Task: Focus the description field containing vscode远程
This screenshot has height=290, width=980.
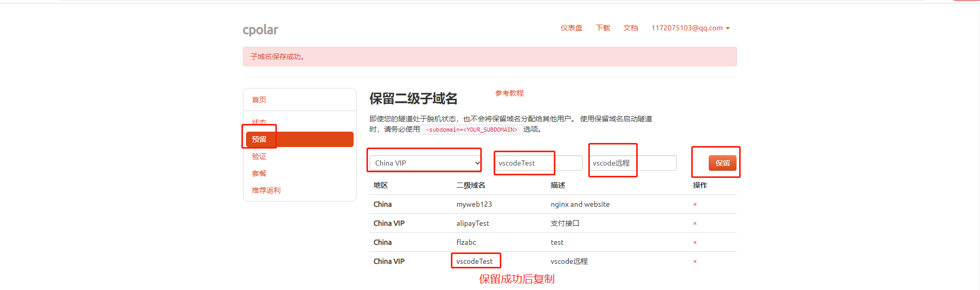Action: tap(633, 163)
